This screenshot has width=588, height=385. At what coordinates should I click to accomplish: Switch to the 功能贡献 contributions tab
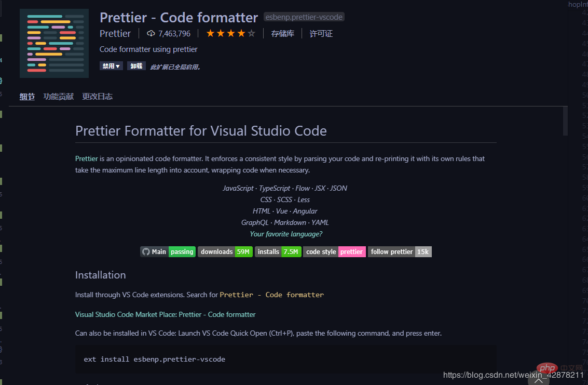[x=59, y=97]
